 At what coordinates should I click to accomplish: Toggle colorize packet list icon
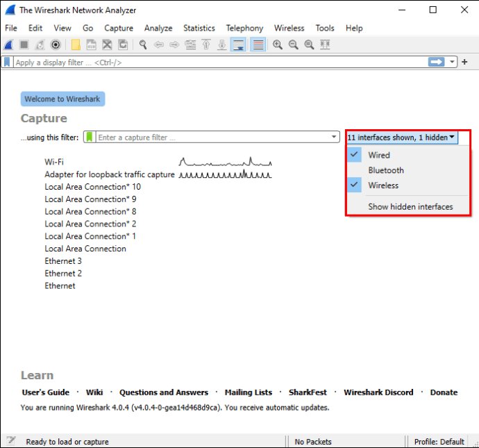[x=258, y=44]
